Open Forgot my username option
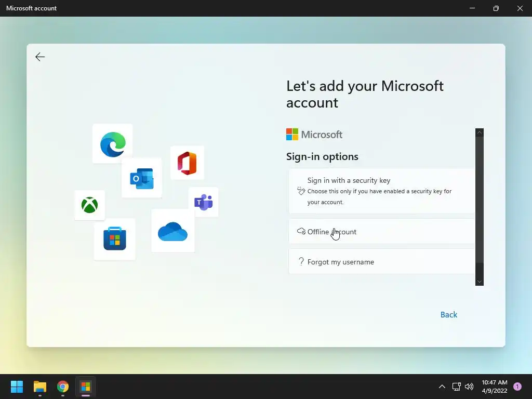Image resolution: width=532 pixels, height=399 pixels. pos(382,262)
